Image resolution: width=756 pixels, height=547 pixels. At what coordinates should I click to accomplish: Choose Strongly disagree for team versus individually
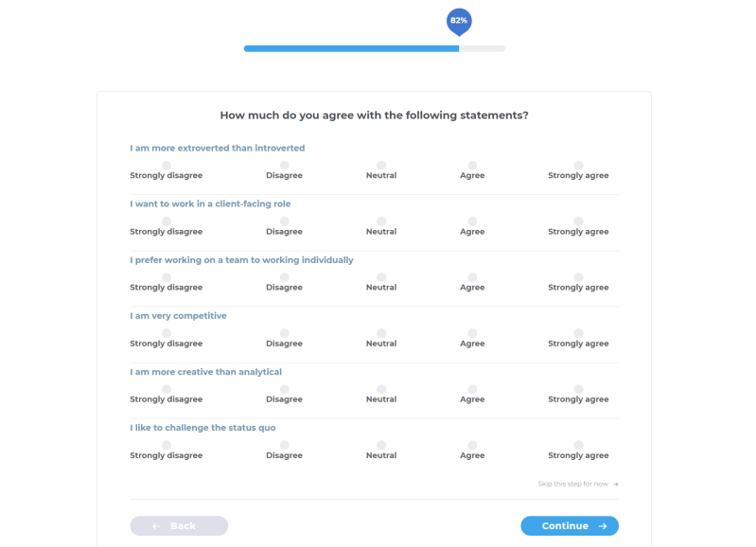[x=167, y=277]
